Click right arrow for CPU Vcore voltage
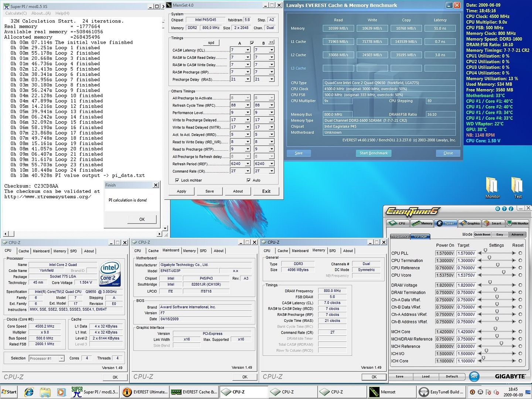 pos(514,275)
